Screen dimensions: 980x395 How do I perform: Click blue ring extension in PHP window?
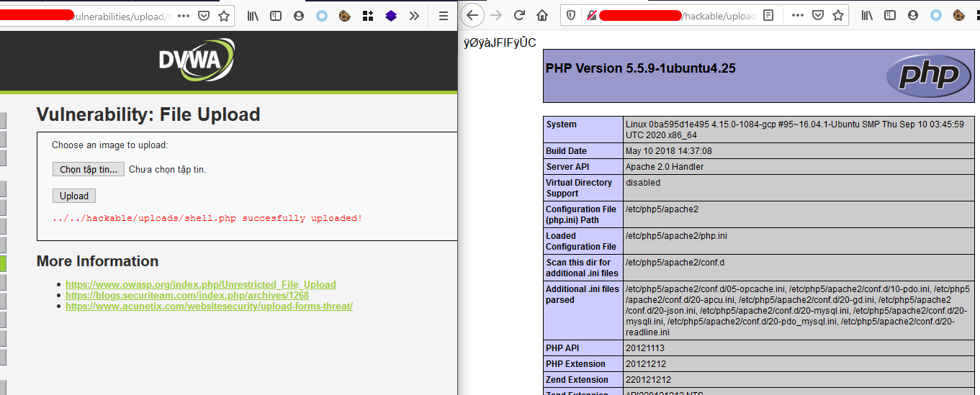click(935, 15)
